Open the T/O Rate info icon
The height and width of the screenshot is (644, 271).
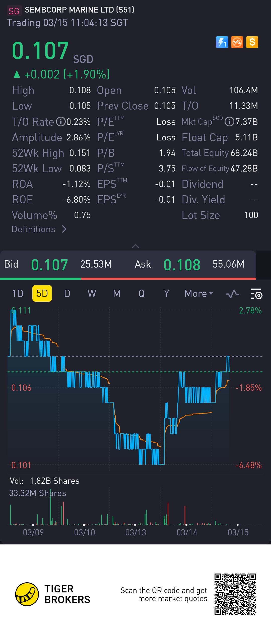pos(60,122)
